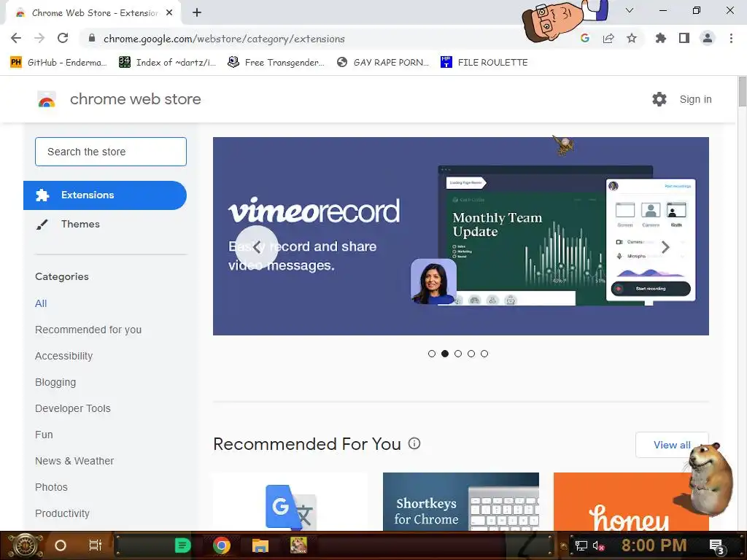Screen dimensions: 747x560
Task: Open File Explorer from the taskbar
Action: (260, 545)
